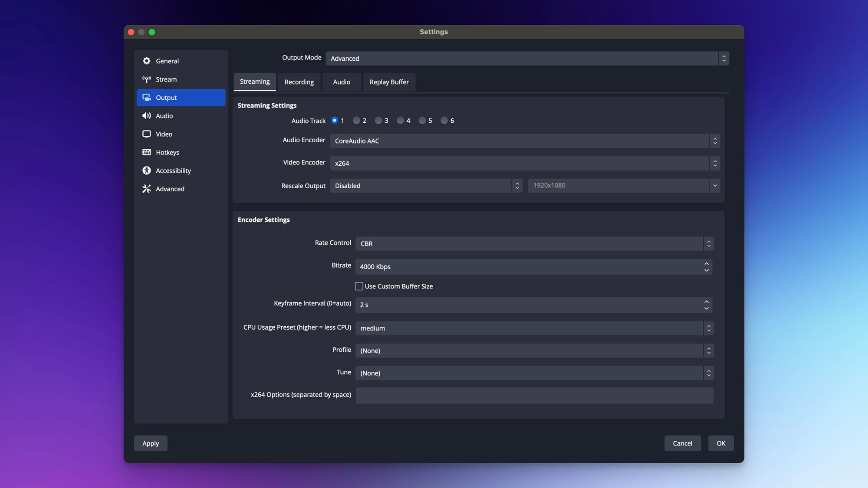The height and width of the screenshot is (488, 868).
Task: Select the Stream antenna icon
Action: tap(147, 79)
